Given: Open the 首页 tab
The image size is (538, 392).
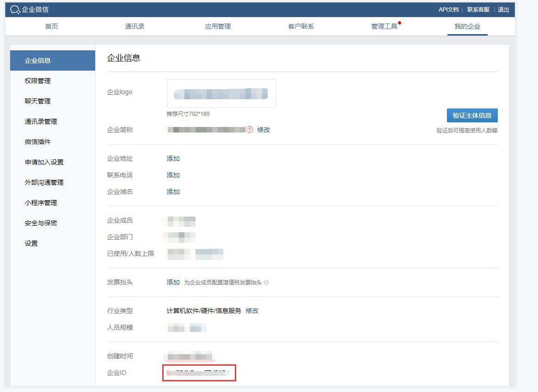Looking at the screenshot, I should click(52, 26).
